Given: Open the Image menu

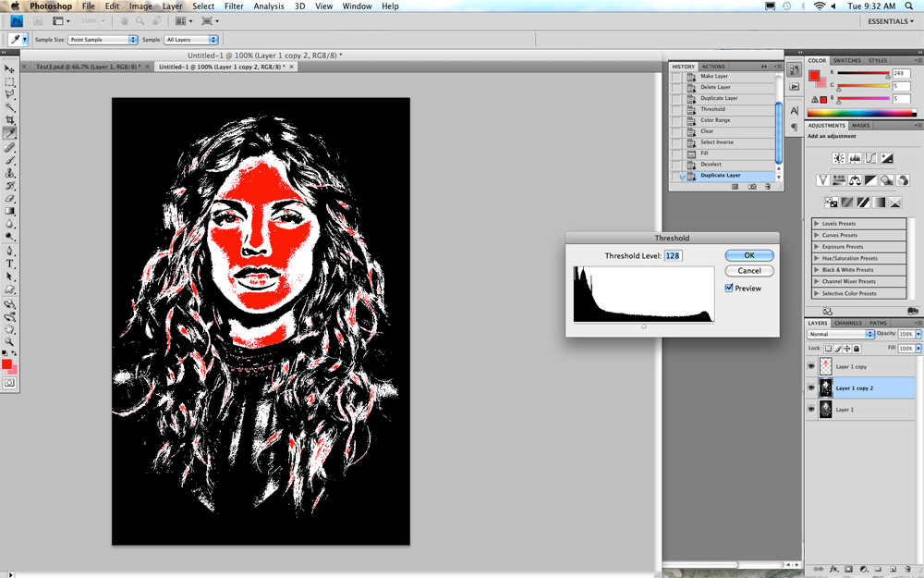Looking at the screenshot, I should [140, 6].
